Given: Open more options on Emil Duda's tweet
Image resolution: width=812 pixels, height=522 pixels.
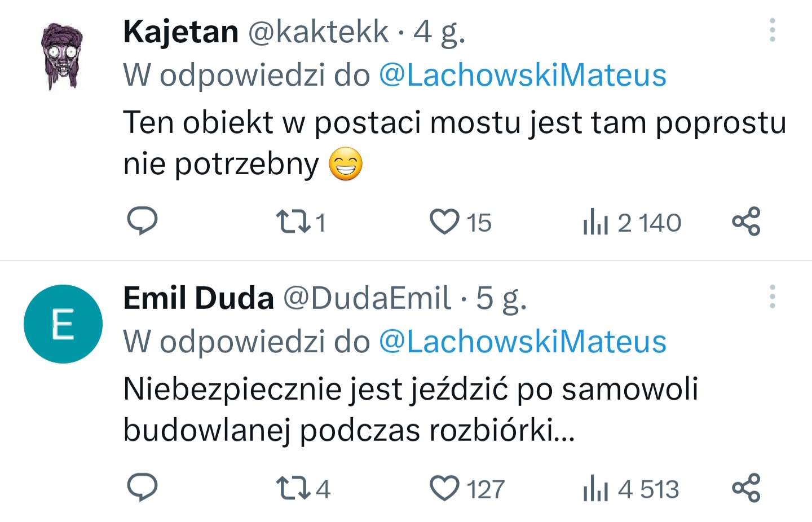Looking at the screenshot, I should point(773,297).
